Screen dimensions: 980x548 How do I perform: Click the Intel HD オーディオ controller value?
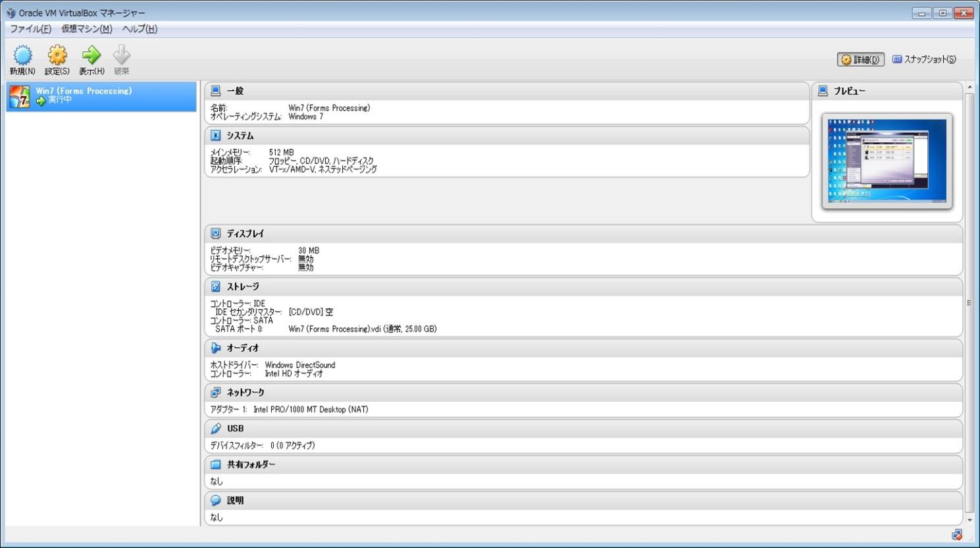pos(294,373)
